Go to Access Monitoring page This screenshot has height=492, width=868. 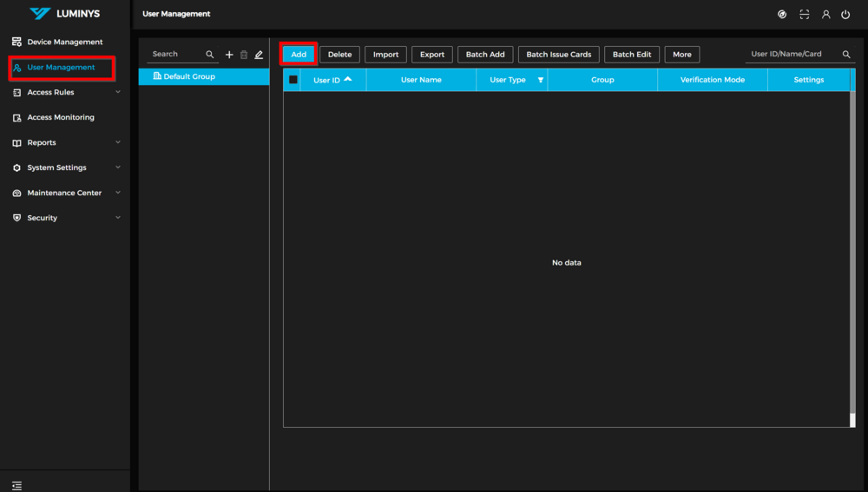61,117
